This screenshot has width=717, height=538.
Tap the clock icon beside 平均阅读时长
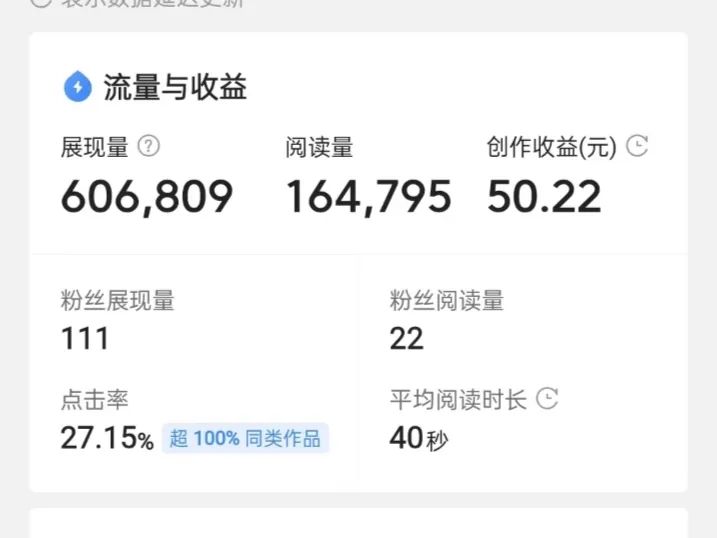click(547, 399)
